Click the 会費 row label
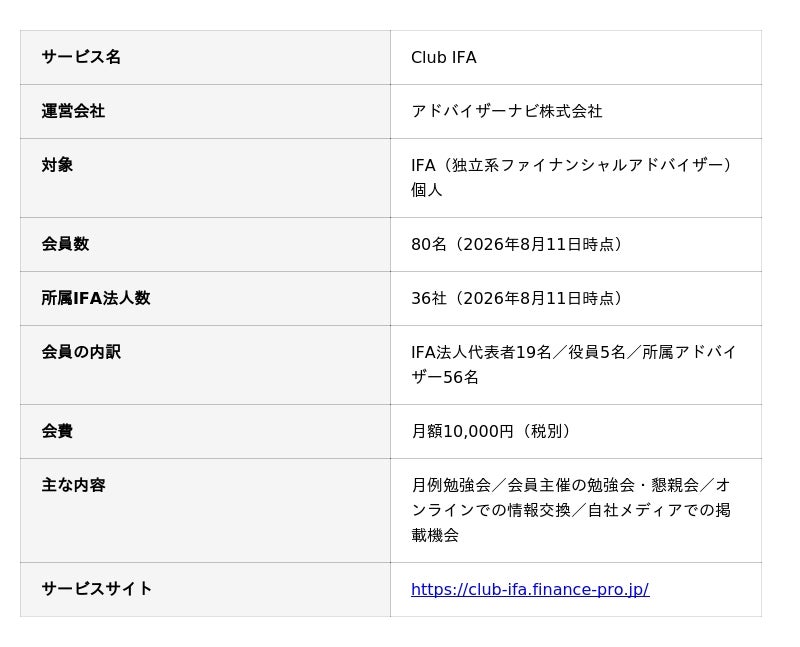 tap(57, 431)
